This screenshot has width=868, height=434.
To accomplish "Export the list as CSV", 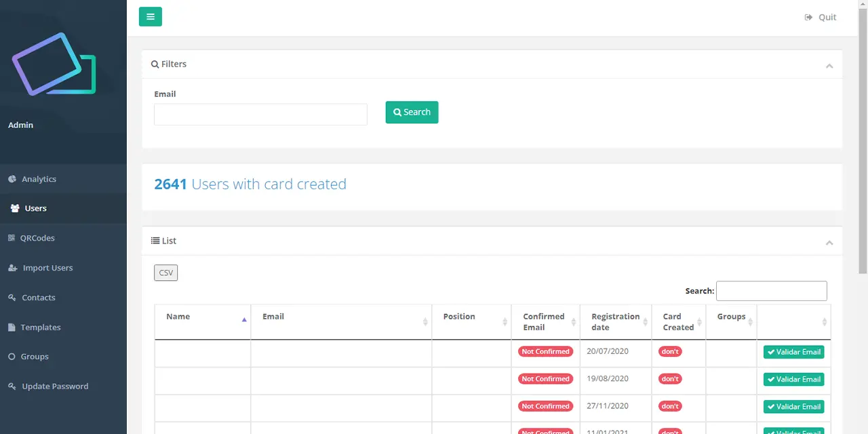I will [x=165, y=273].
